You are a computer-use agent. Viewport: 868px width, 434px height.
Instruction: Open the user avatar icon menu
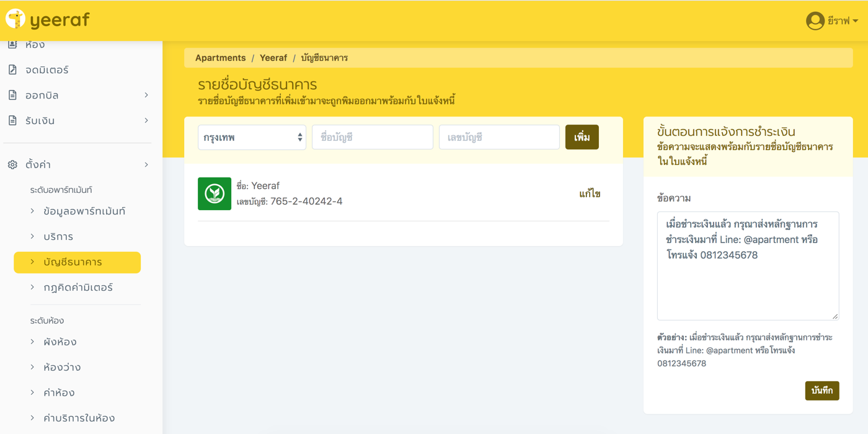coord(815,20)
